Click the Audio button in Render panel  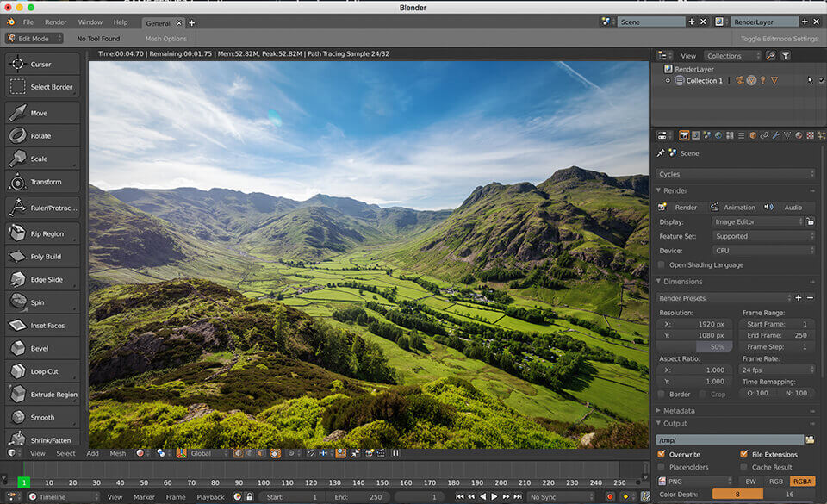[x=795, y=207]
